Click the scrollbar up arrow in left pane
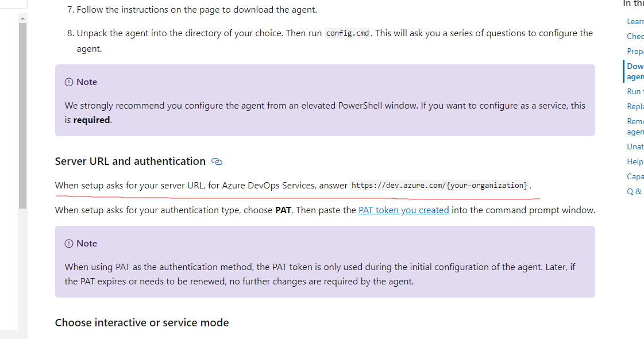 [x=22, y=18]
